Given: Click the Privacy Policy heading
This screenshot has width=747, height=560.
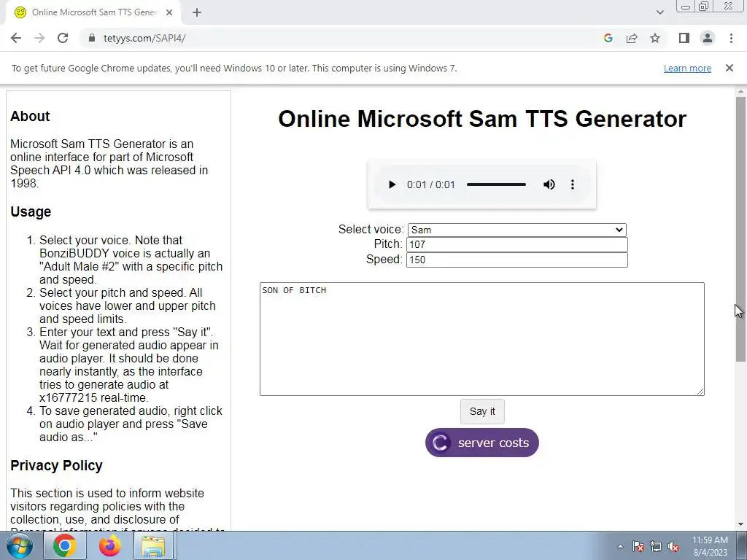Looking at the screenshot, I should (56, 465).
